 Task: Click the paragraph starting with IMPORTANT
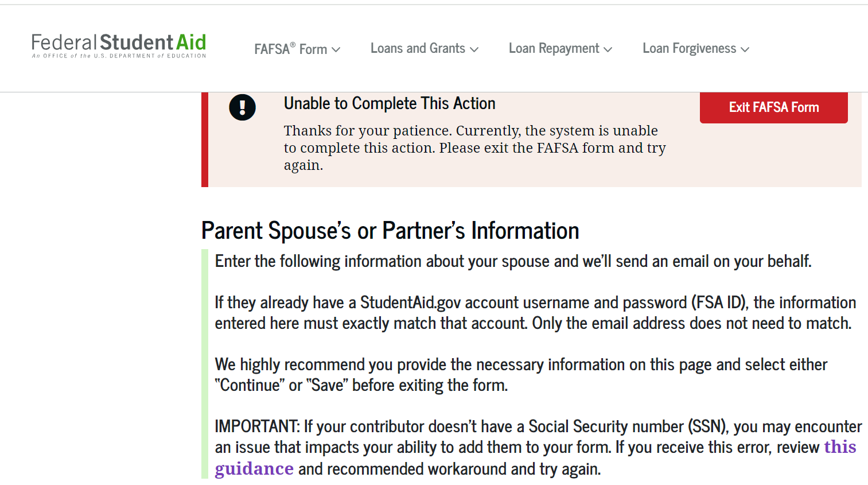(x=538, y=448)
